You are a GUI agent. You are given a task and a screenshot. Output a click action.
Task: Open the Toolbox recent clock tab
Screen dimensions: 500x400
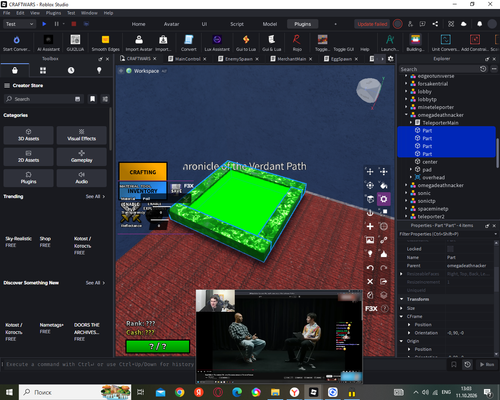coord(71,70)
